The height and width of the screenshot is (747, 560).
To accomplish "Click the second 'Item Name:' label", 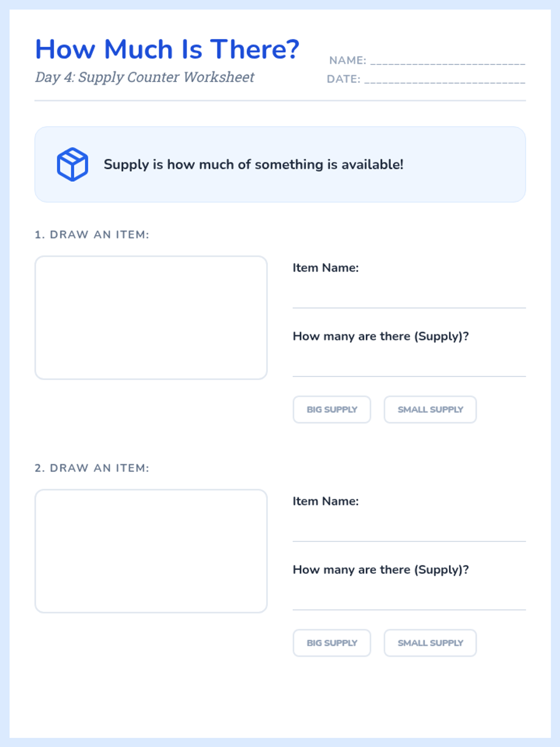I will point(326,501).
